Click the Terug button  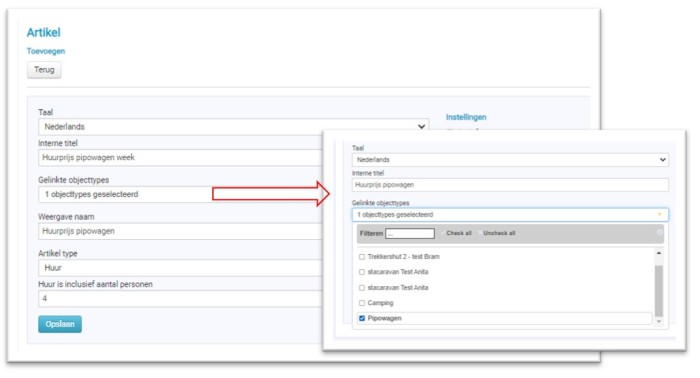[x=44, y=70]
